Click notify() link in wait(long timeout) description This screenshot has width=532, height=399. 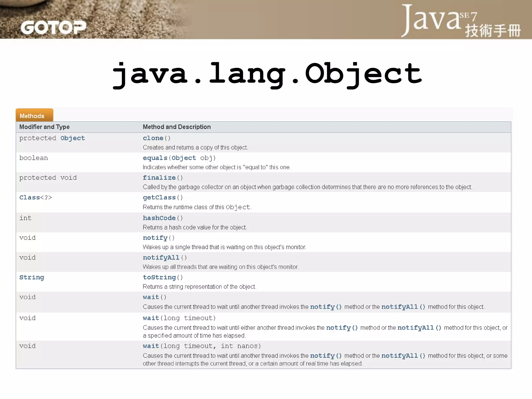coord(342,328)
